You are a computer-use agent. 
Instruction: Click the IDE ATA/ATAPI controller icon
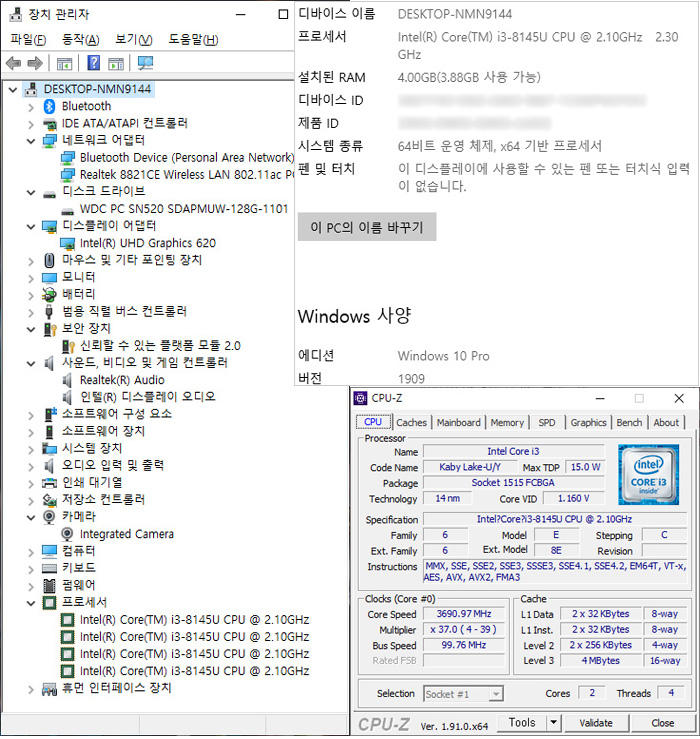[49, 124]
